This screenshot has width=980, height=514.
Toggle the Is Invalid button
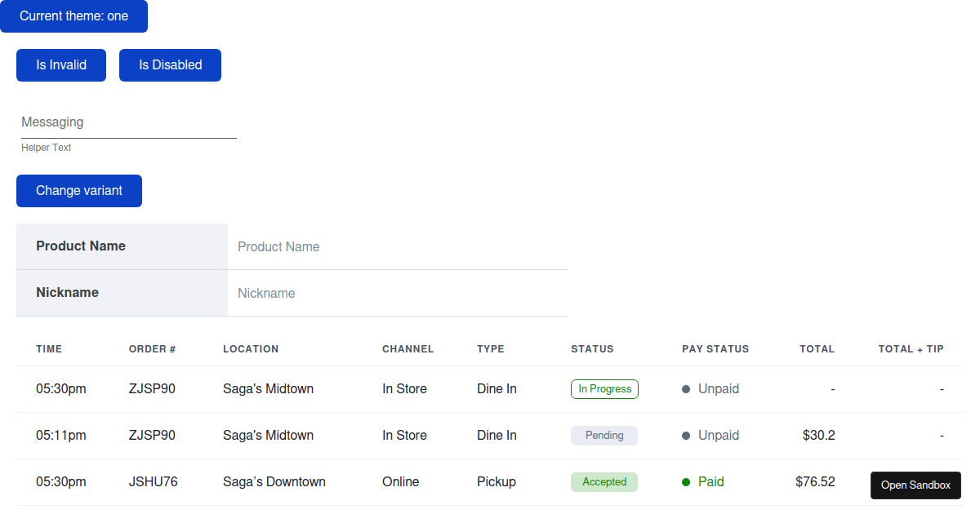61,65
